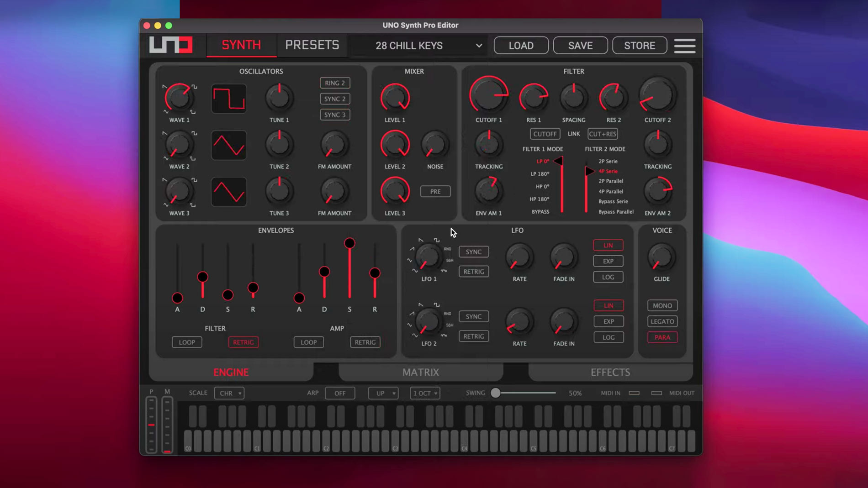Click the LFO 1 waveform selector knob
This screenshot has width=868, height=488.
click(x=428, y=257)
